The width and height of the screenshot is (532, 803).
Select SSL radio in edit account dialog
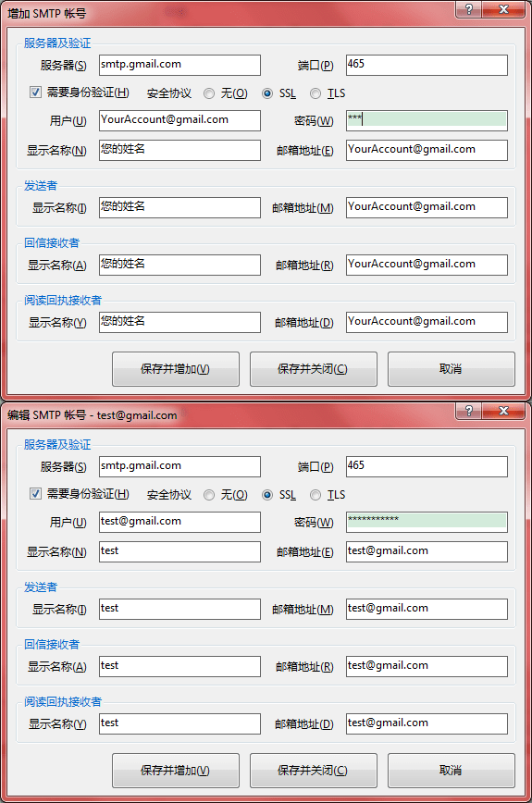(x=267, y=495)
